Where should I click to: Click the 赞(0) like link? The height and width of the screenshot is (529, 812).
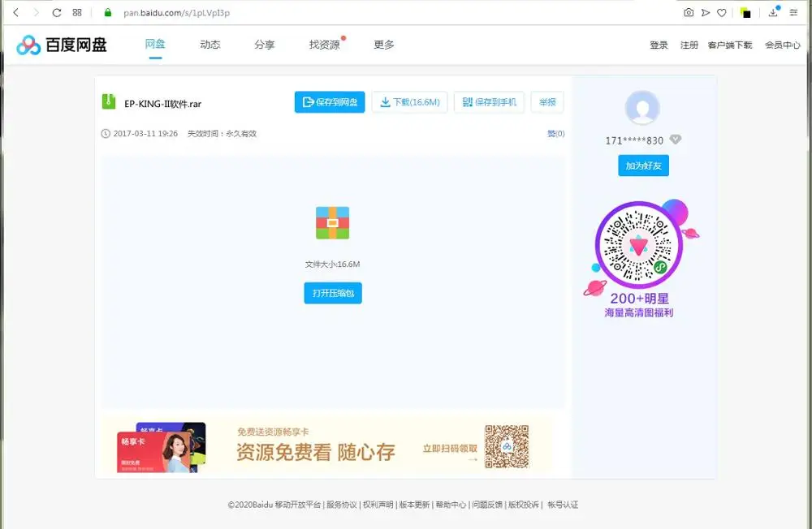coord(555,134)
